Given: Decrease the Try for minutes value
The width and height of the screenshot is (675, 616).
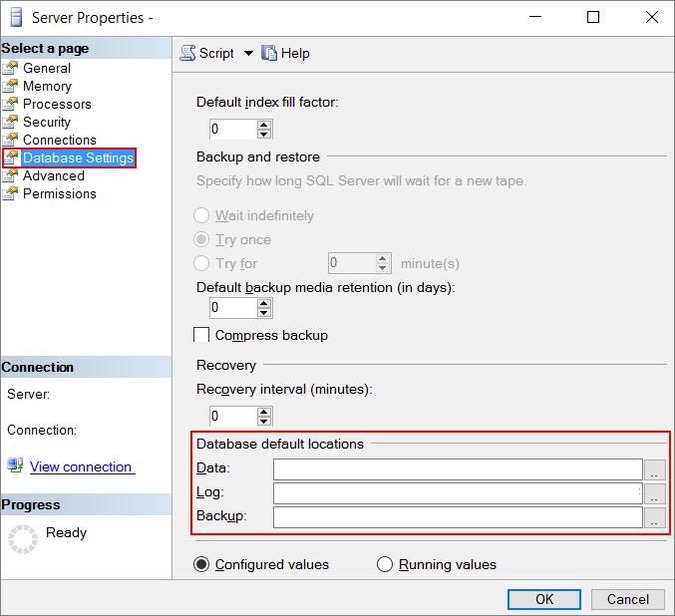Looking at the screenshot, I should click(382, 268).
